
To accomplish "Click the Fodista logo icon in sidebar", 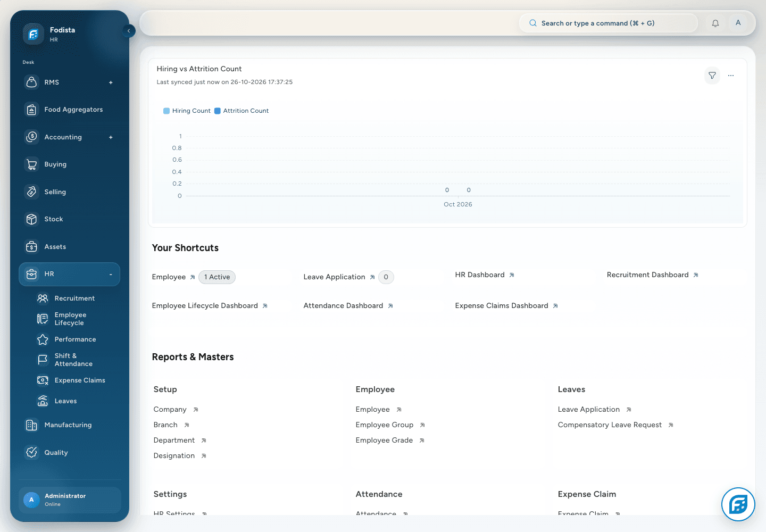I will click(x=33, y=35).
